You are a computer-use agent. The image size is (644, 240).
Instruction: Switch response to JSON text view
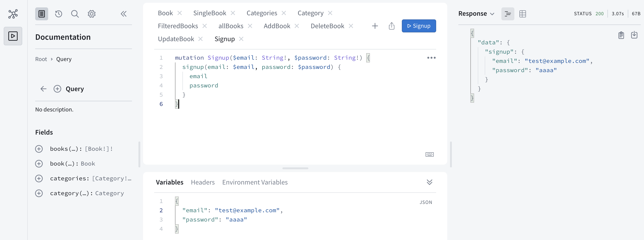coord(507,14)
